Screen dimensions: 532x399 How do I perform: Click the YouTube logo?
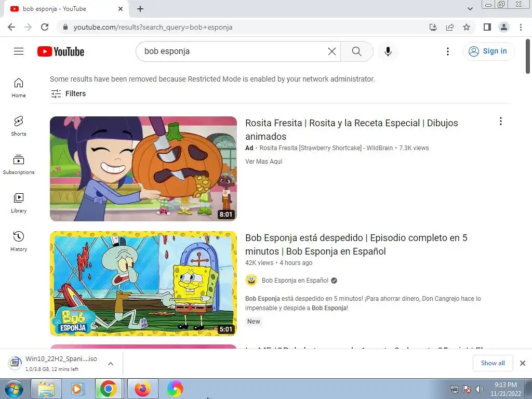point(61,51)
